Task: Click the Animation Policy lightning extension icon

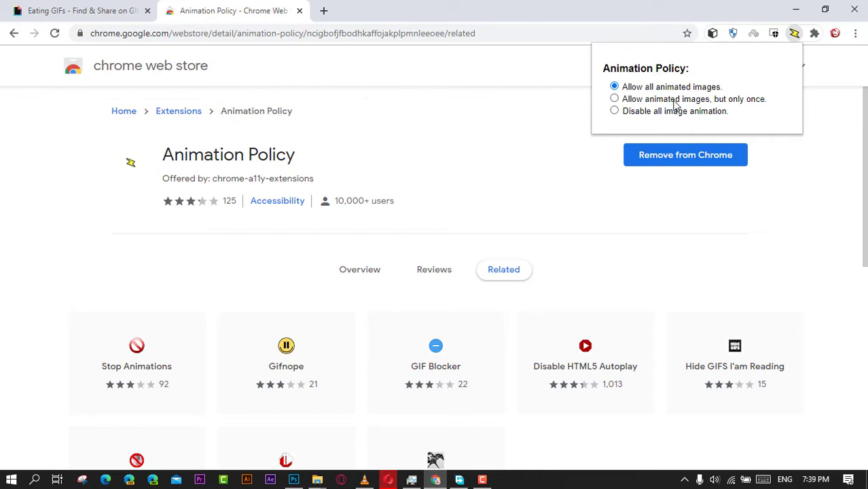Action: [794, 33]
